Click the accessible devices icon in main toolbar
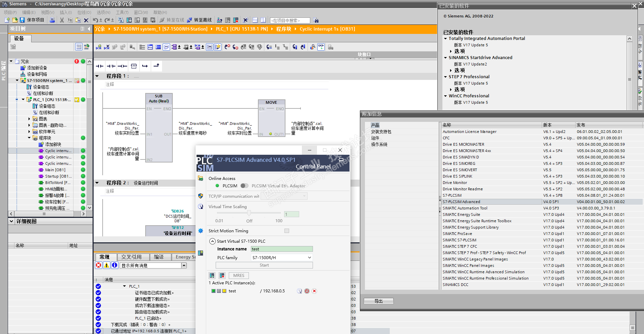 click(x=220, y=20)
